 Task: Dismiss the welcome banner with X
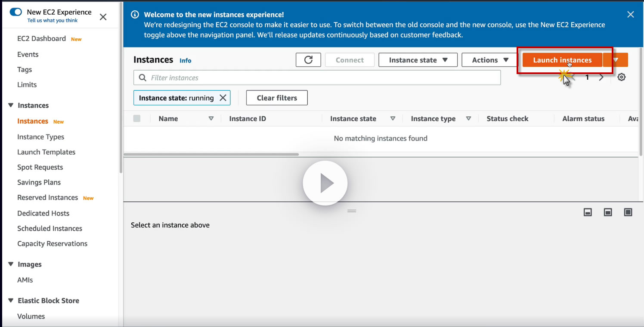[x=631, y=14]
